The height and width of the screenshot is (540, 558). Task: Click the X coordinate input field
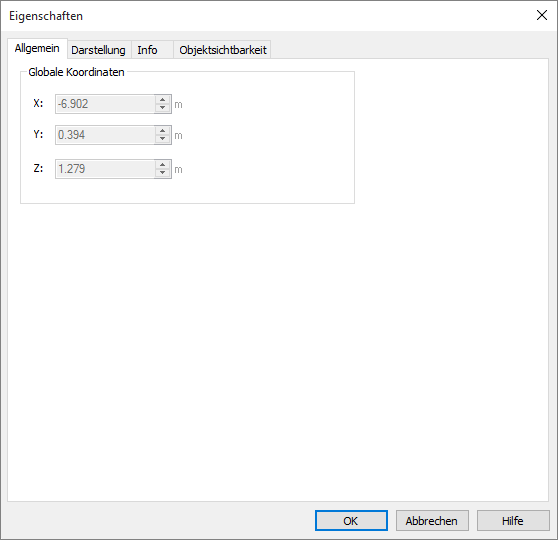105,104
